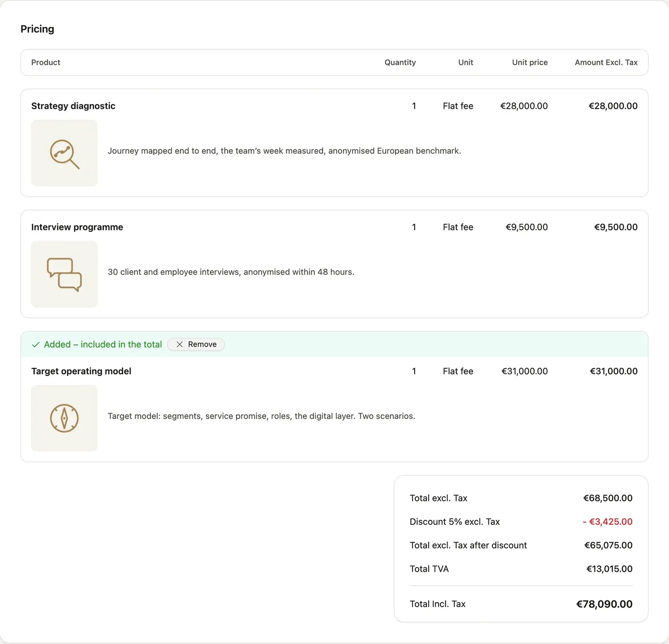This screenshot has width=669, height=644.
Task: Click the Total Incl. Tax label
Action: [x=438, y=604]
